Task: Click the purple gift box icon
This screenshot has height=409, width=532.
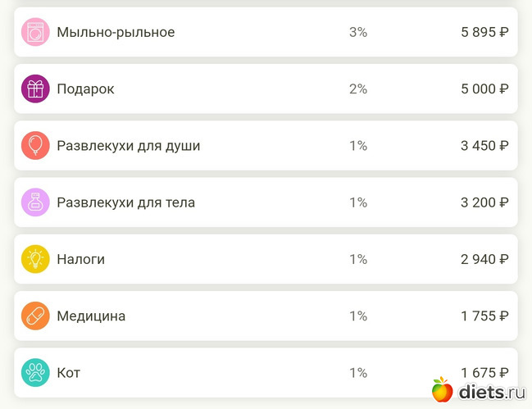Action: point(35,89)
